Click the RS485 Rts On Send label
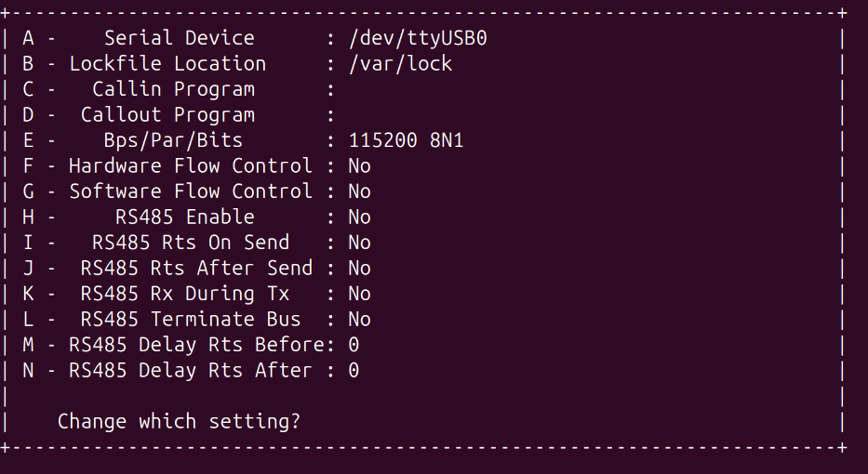This screenshot has height=474, width=868. click(191, 243)
